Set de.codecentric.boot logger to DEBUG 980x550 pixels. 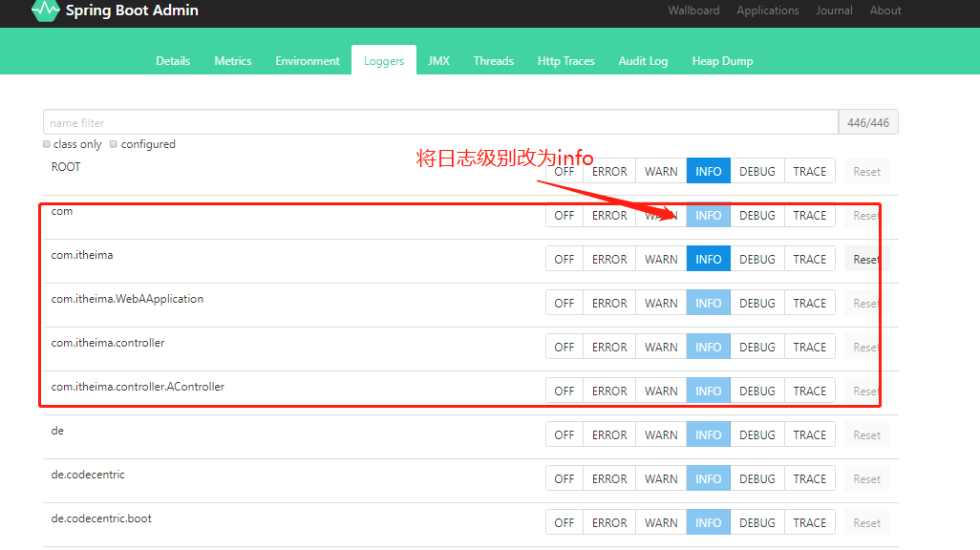(756, 522)
